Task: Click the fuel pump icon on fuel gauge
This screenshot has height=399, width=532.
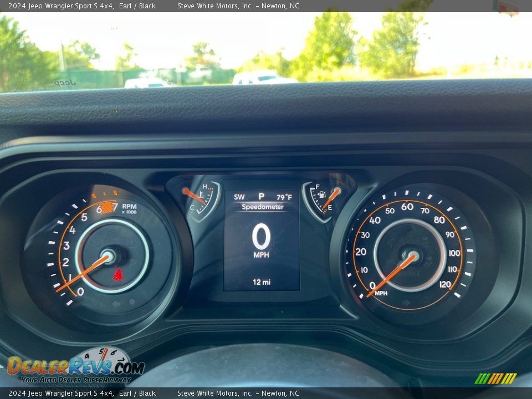Action: point(321,195)
